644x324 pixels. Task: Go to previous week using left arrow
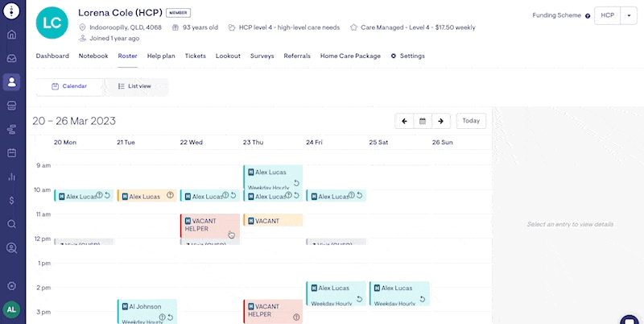pyautogui.click(x=404, y=121)
